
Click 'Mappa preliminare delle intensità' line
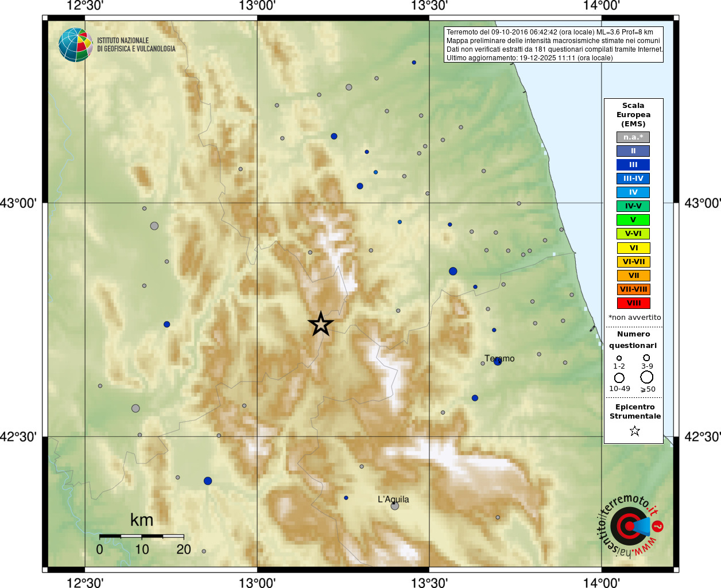coord(553,41)
